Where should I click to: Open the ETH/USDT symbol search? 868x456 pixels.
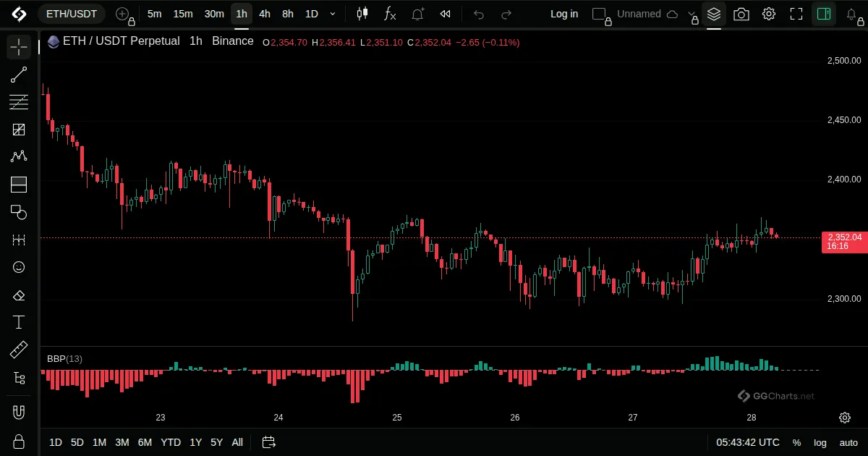(71, 14)
